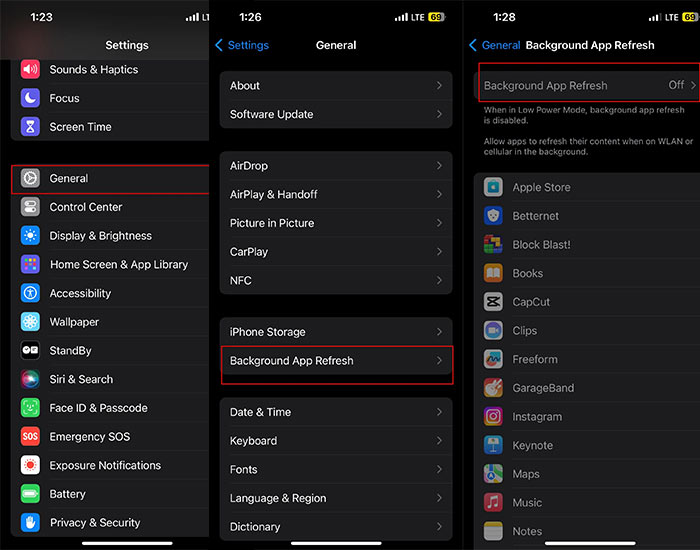This screenshot has height=550, width=700.
Task: Open Language & Region settings
Action: point(336,498)
